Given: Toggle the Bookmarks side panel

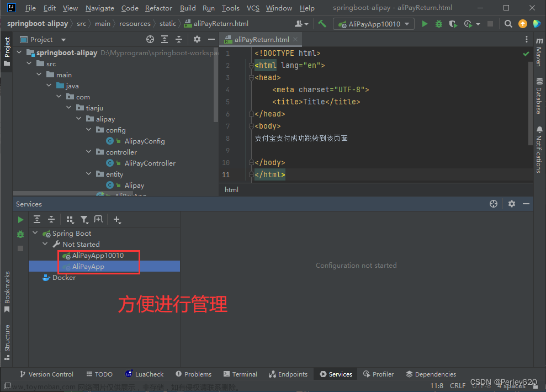Looking at the screenshot, I should coord(7,292).
